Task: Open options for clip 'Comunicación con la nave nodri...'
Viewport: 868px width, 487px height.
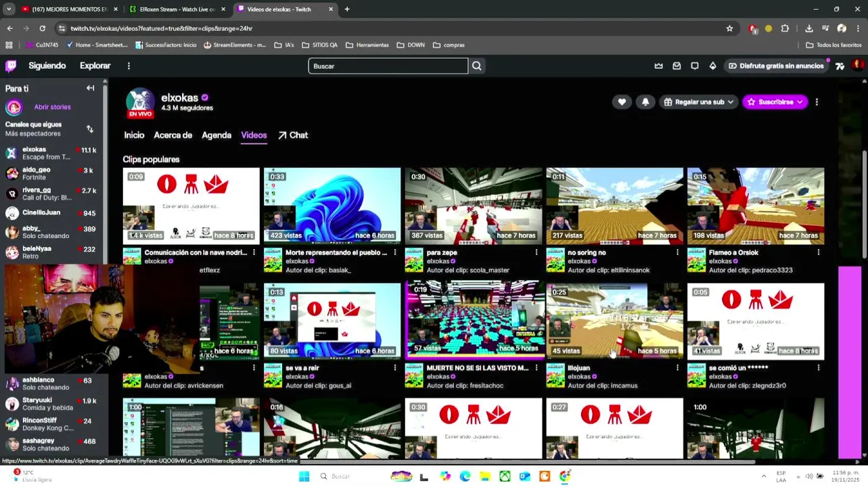Action: [254, 252]
